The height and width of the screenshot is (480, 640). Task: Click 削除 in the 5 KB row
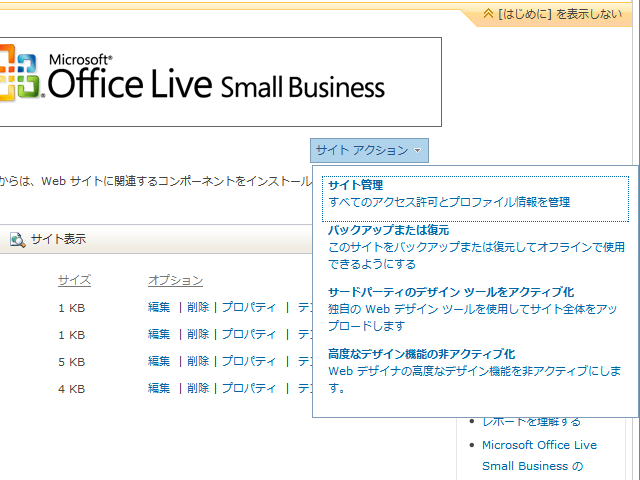(198, 361)
